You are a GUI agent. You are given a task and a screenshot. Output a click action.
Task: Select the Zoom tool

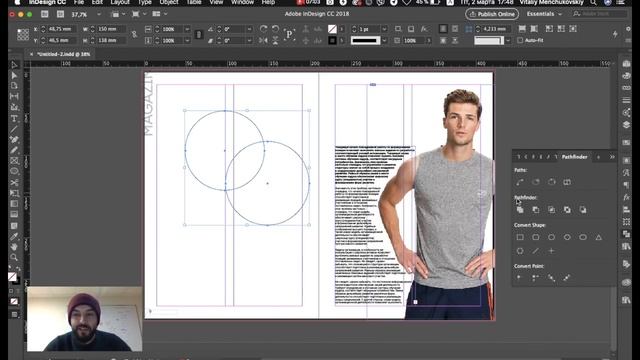tap(14, 257)
